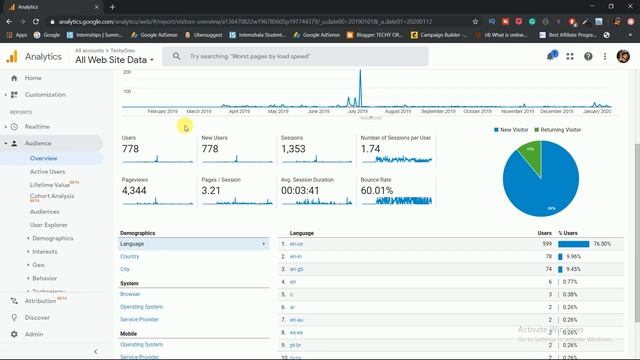Close the Analytics browser tab

point(96,7)
